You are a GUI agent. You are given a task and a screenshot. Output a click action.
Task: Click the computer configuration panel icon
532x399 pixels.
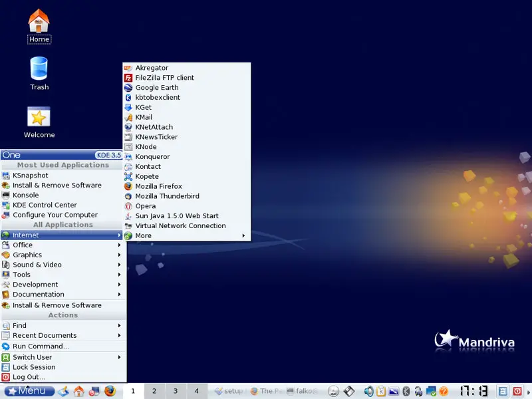point(94,391)
